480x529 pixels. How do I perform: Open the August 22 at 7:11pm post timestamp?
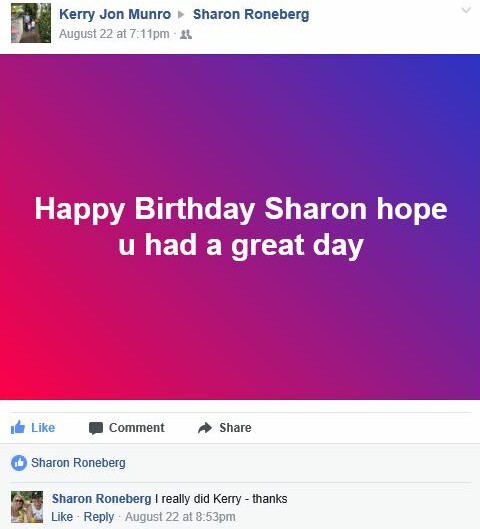(114, 34)
